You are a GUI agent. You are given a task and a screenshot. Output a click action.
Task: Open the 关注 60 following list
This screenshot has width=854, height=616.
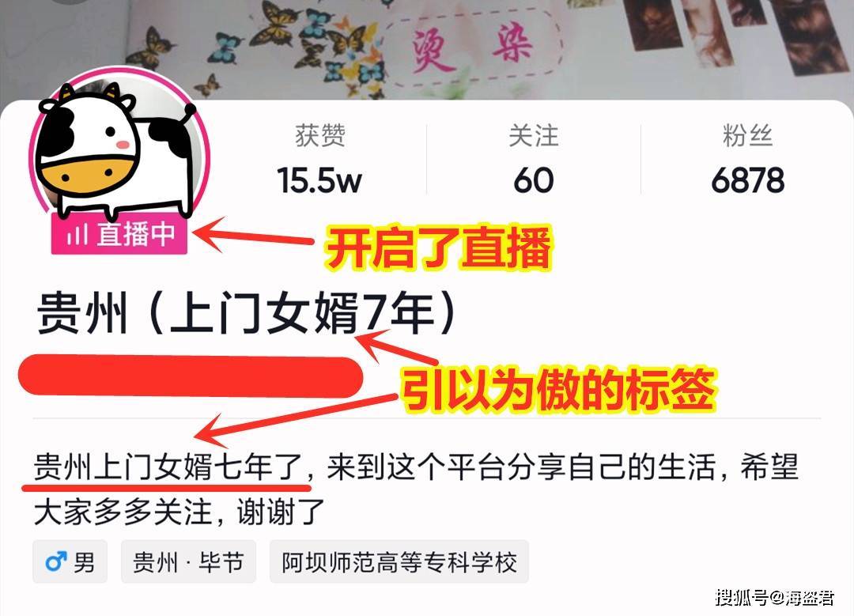[x=534, y=158]
